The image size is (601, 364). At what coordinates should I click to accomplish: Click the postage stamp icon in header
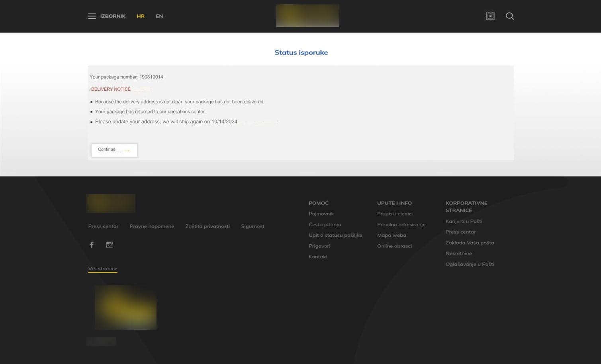click(490, 16)
